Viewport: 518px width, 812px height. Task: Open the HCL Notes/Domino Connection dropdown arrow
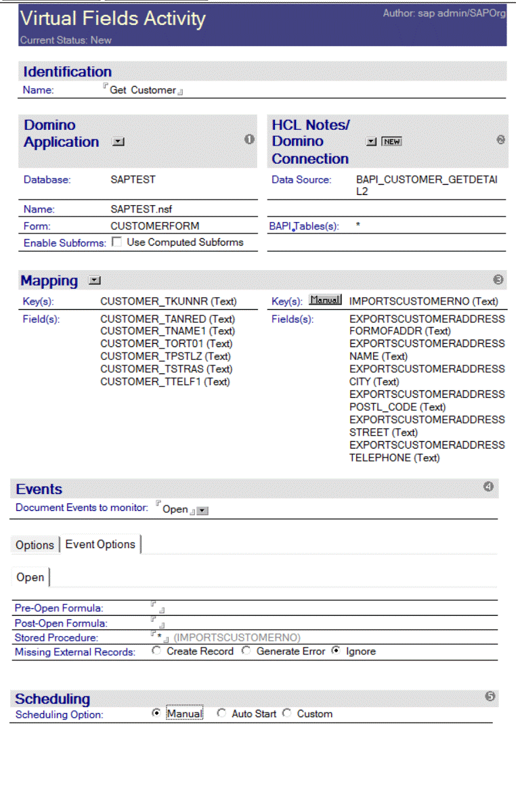pos(371,141)
